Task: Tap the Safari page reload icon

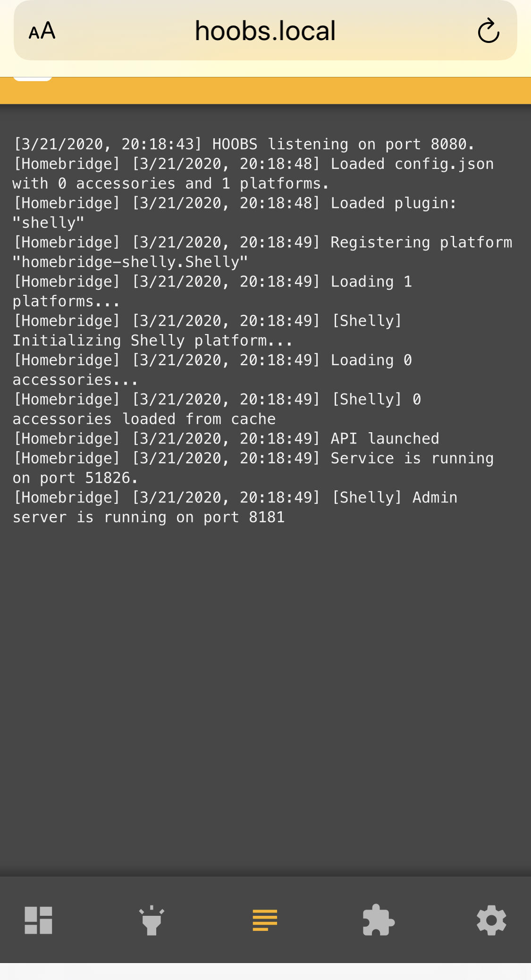Action: 489,31
